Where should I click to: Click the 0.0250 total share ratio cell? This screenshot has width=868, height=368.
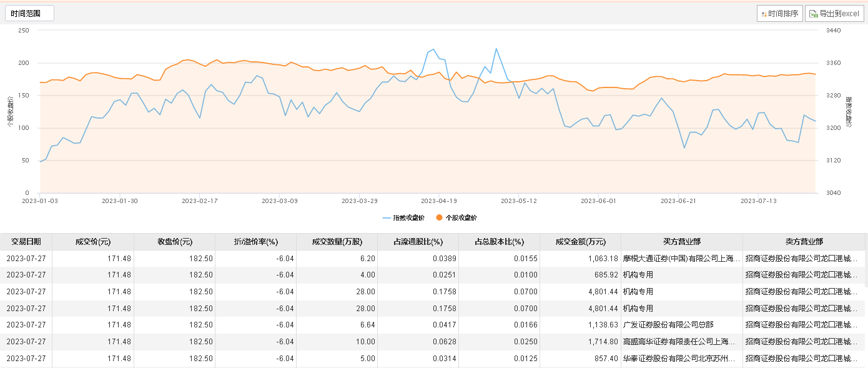coord(500,342)
